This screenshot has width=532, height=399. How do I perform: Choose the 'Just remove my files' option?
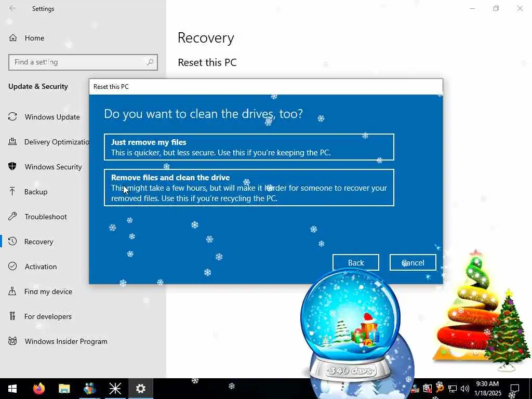pyautogui.click(x=249, y=147)
